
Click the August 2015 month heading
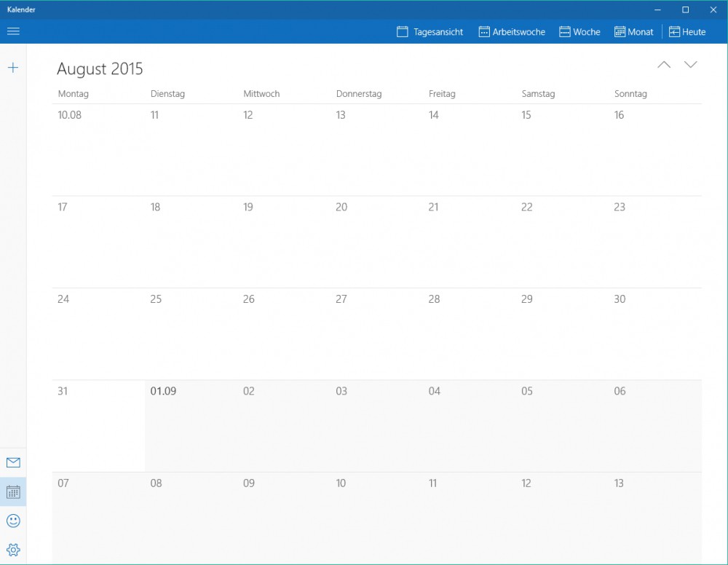click(x=100, y=69)
